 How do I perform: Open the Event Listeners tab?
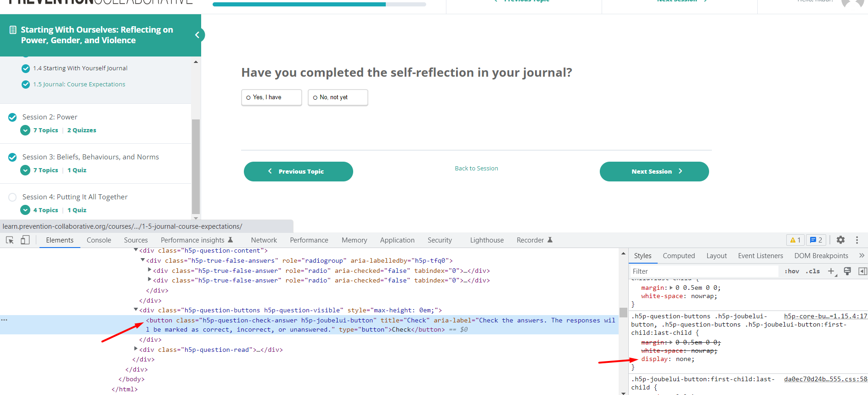tap(761, 255)
